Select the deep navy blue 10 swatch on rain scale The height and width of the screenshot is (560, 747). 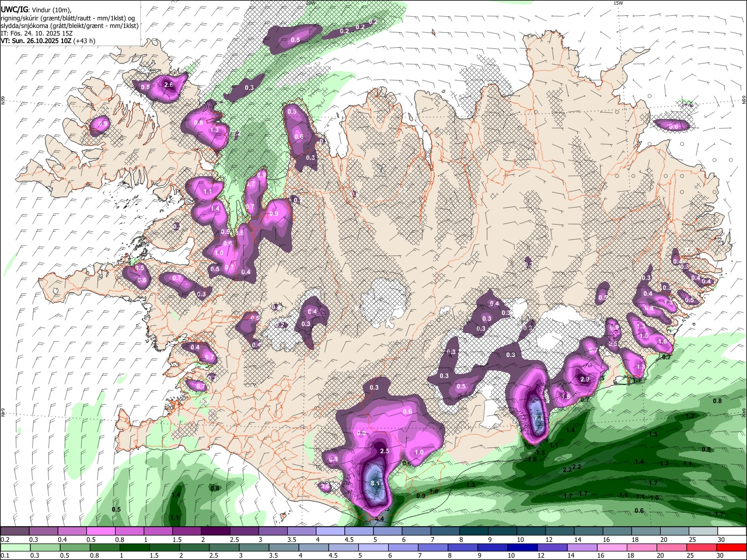522,548
